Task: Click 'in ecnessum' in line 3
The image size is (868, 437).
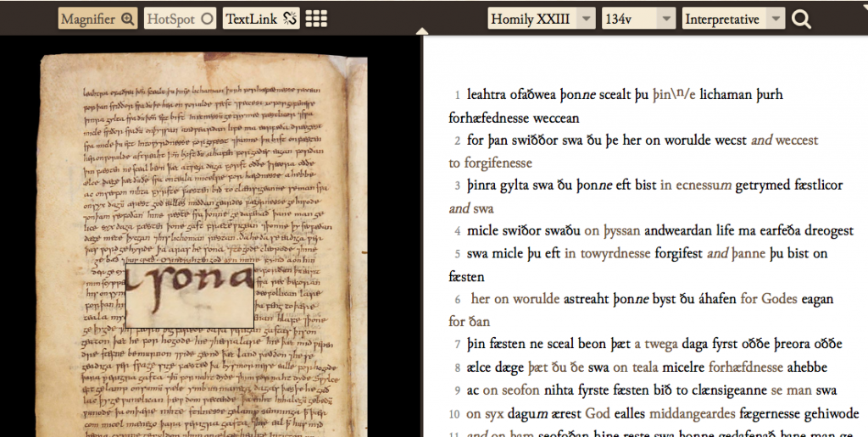Action: click(696, 185)
